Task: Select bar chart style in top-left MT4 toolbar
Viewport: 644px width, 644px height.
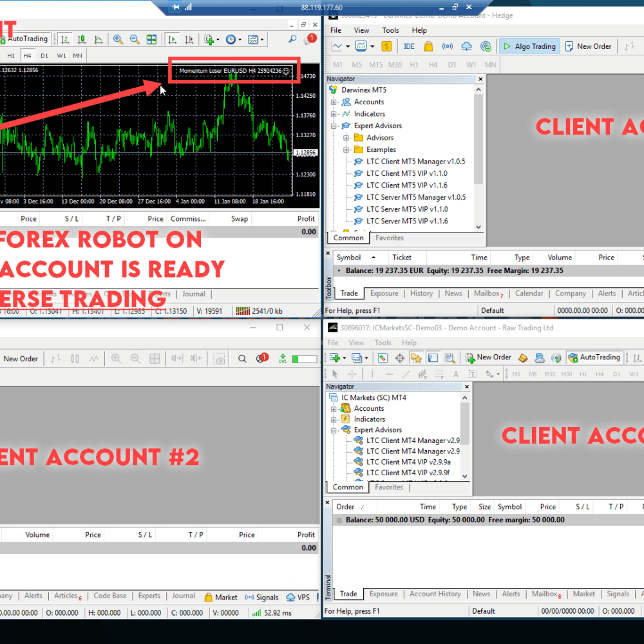Action: pos(65,39)
